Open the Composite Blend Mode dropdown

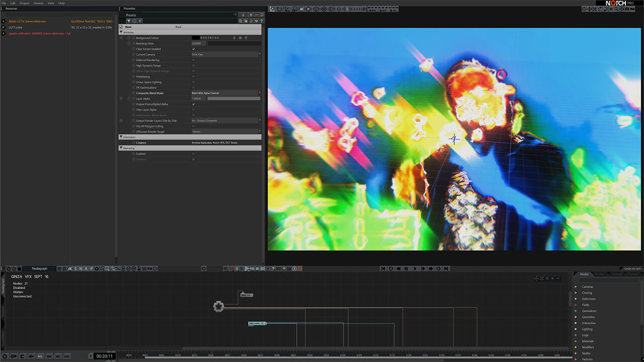pyautogui.click(x=226, y=93)
